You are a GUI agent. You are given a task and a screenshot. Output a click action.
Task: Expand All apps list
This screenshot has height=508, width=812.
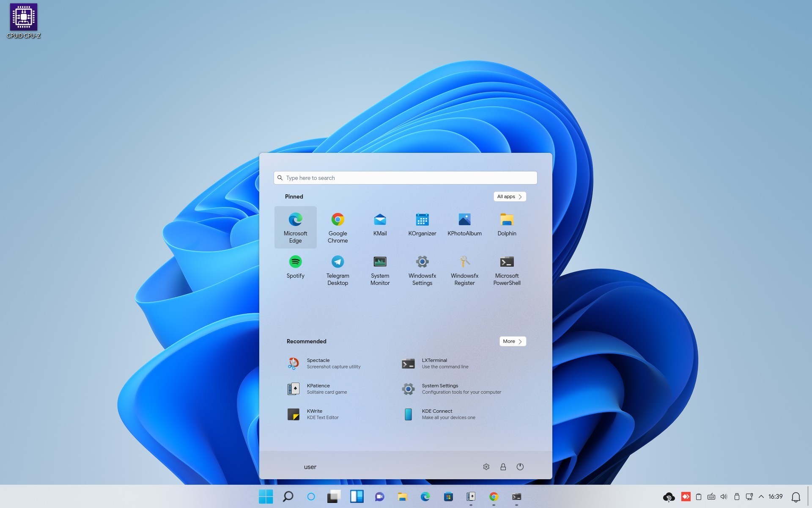pos(510,196)
